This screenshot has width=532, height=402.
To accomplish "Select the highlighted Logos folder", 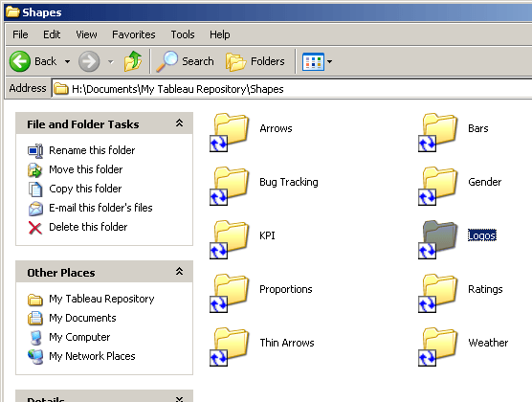I will (482, 235).
